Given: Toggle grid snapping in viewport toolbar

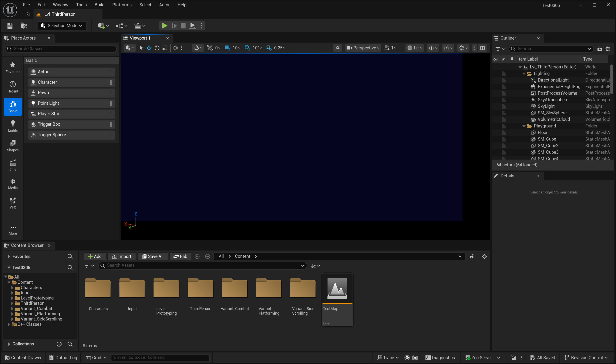Looking at the screenshot, I should [228, 48].
